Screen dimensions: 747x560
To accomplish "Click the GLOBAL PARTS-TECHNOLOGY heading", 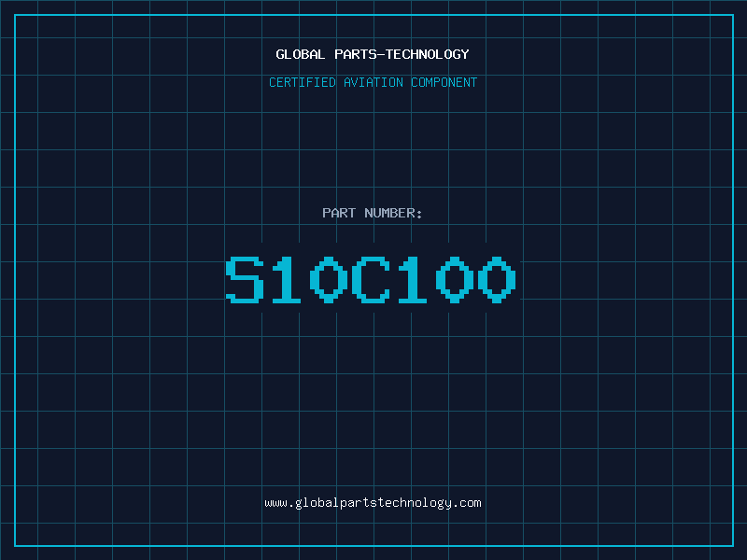I will click(x=373, y=54).
